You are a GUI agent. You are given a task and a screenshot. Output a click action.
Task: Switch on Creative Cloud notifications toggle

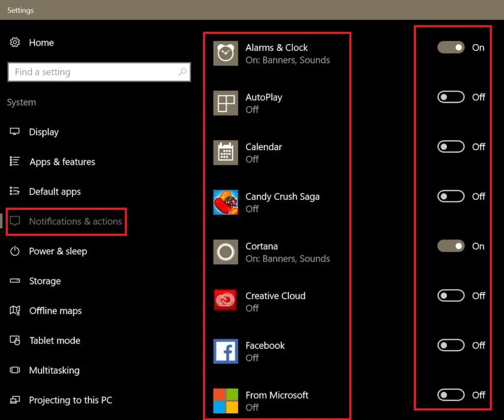(x=451, y=295)
